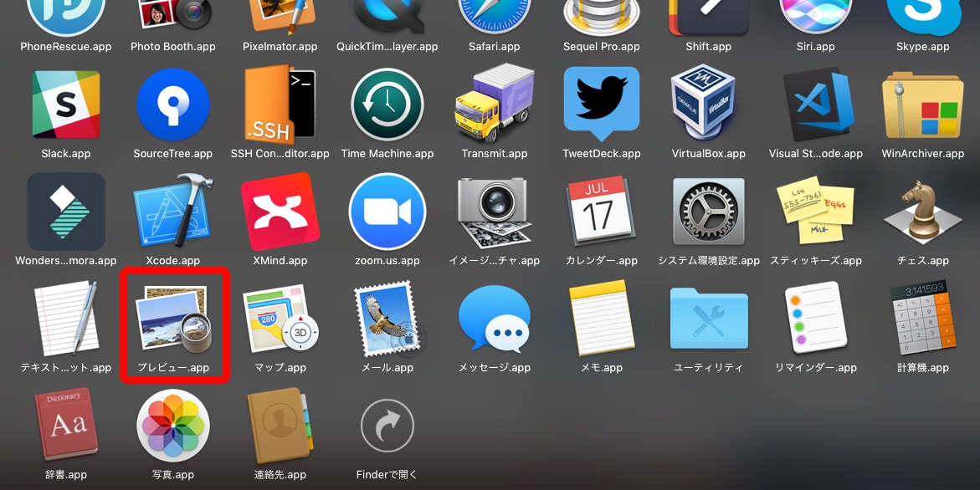Screen dimensions: 980x490
Task: Open 計算機.app calculator
Action: tap(922, 319)
